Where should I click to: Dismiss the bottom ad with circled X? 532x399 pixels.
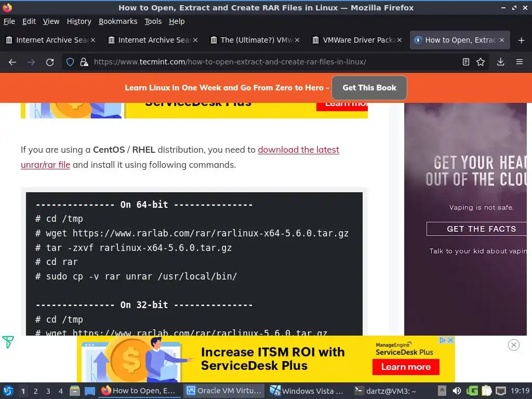pyautogui.click(x=514, y=345)
